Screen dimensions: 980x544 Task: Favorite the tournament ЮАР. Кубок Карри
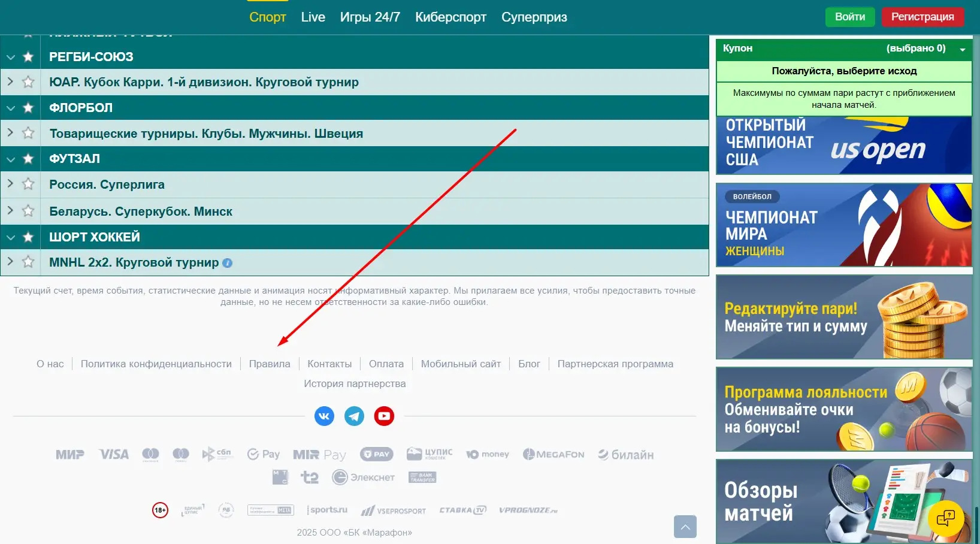pos(28,82)
